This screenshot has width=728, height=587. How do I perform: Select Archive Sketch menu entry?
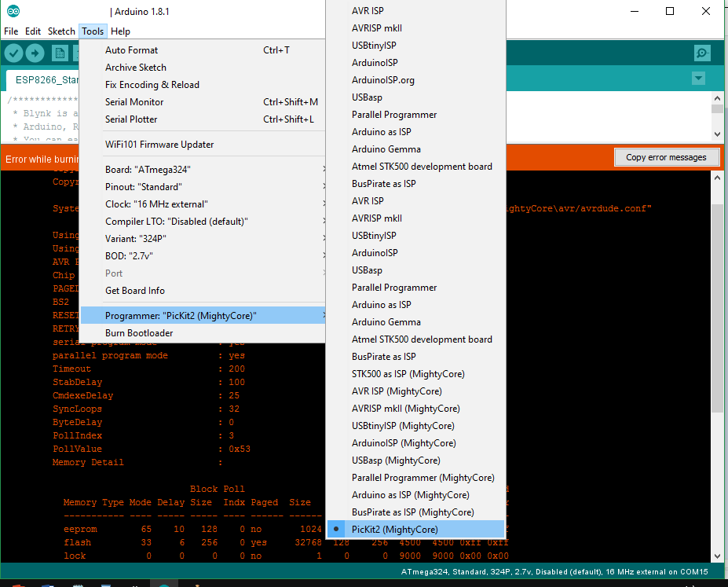point(203,68)
